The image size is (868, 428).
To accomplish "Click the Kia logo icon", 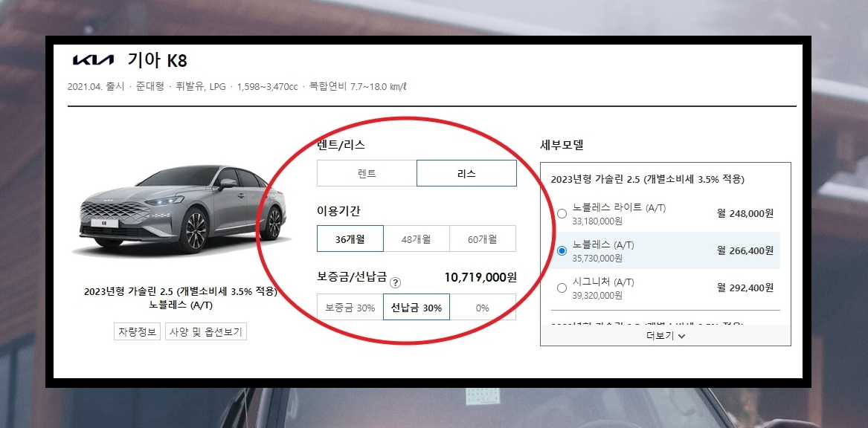I will pos(93,60).
